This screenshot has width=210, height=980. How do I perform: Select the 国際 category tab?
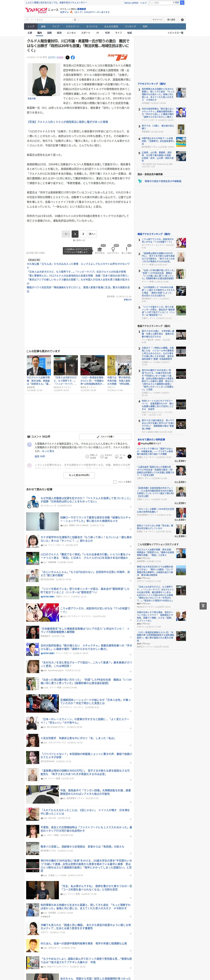[x=49, y=33]
